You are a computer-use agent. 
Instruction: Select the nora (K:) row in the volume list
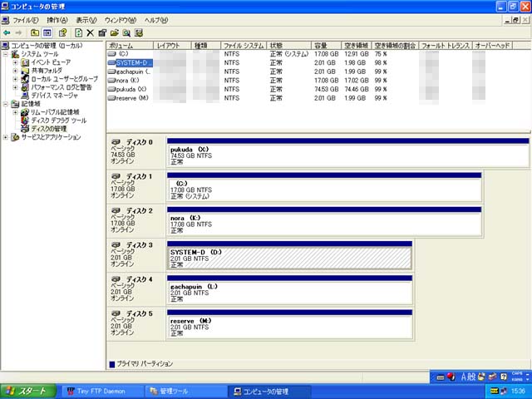(x=133, y=80)
